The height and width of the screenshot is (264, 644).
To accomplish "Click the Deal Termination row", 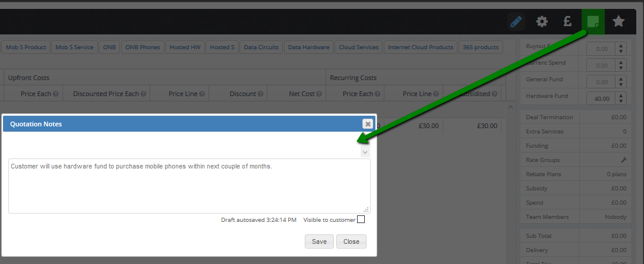I will coord(576,117).
